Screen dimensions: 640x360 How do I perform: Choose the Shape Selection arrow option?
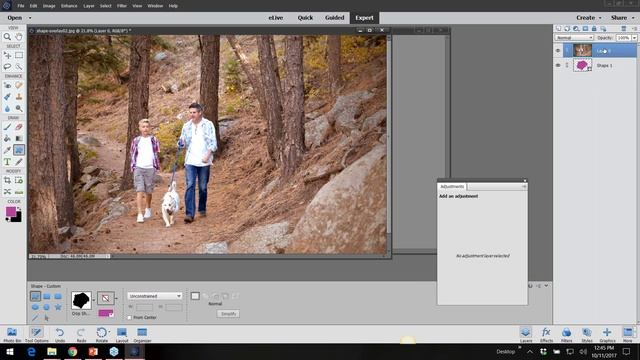pos(47,318)
